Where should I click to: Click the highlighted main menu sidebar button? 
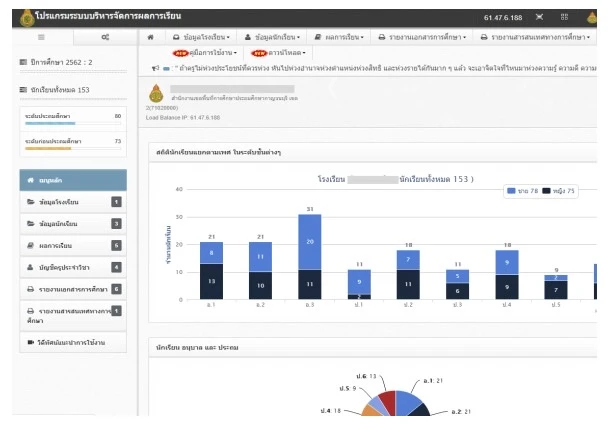(x=73, y=180)
